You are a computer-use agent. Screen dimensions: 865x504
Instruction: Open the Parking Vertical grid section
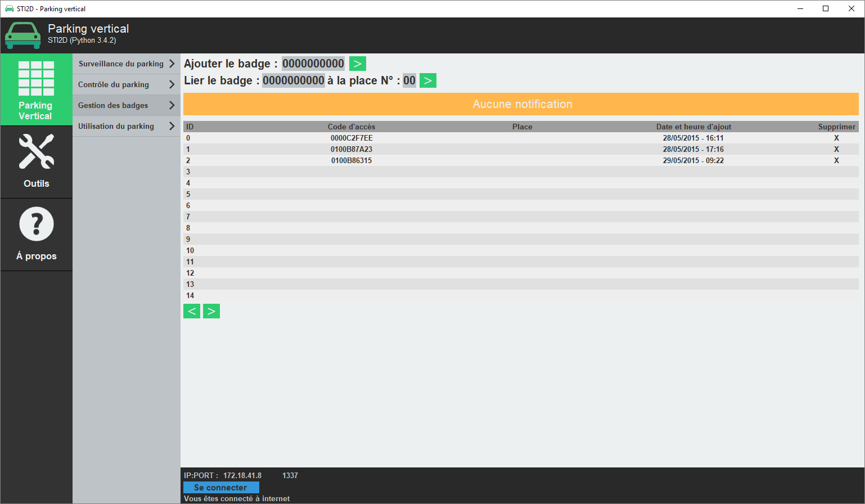pos(37,89)
